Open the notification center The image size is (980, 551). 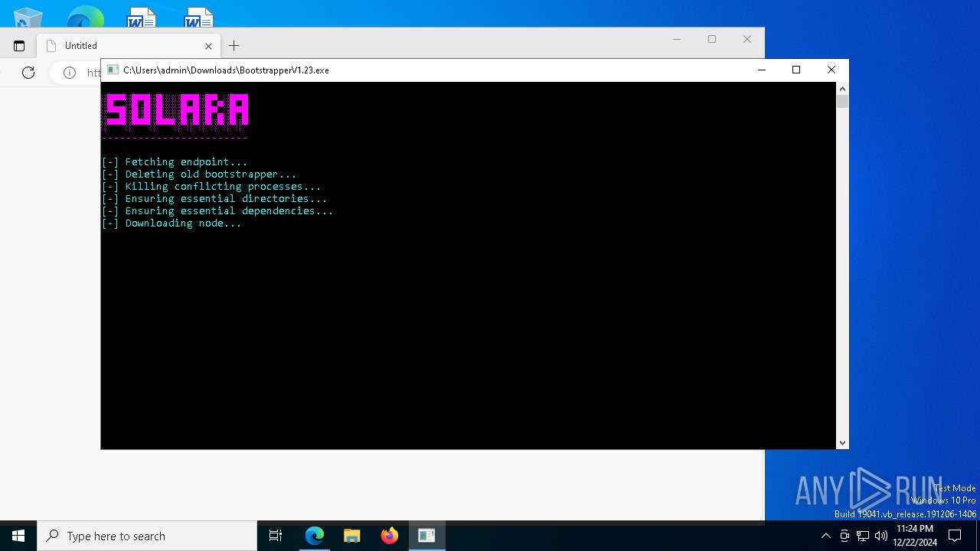click(x=955, y=536)
